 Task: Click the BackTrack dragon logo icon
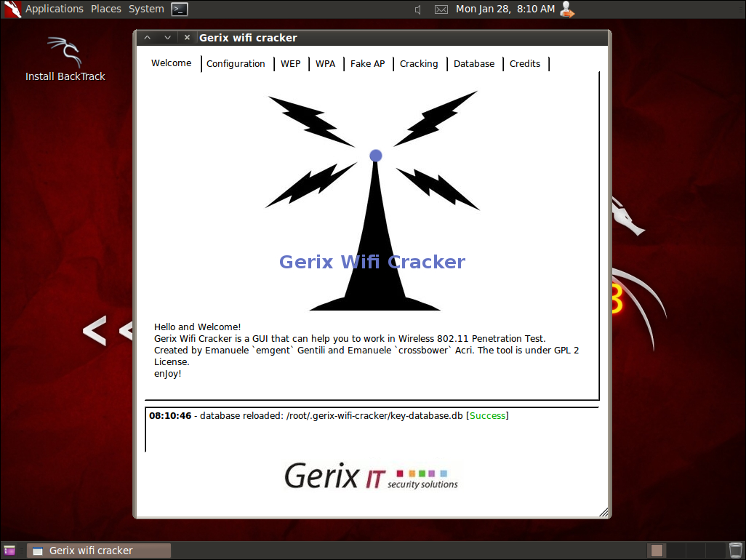click(x=12, y=9)
